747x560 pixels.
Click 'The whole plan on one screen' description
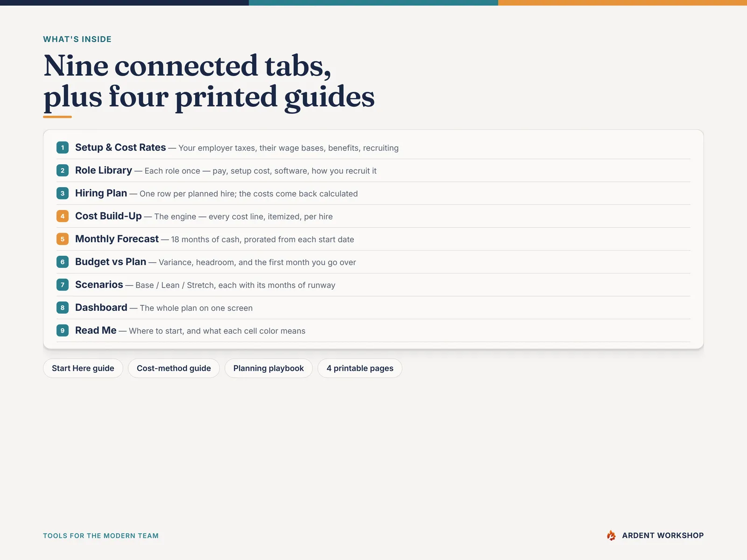pyautogui.click(x=196, y=308)
